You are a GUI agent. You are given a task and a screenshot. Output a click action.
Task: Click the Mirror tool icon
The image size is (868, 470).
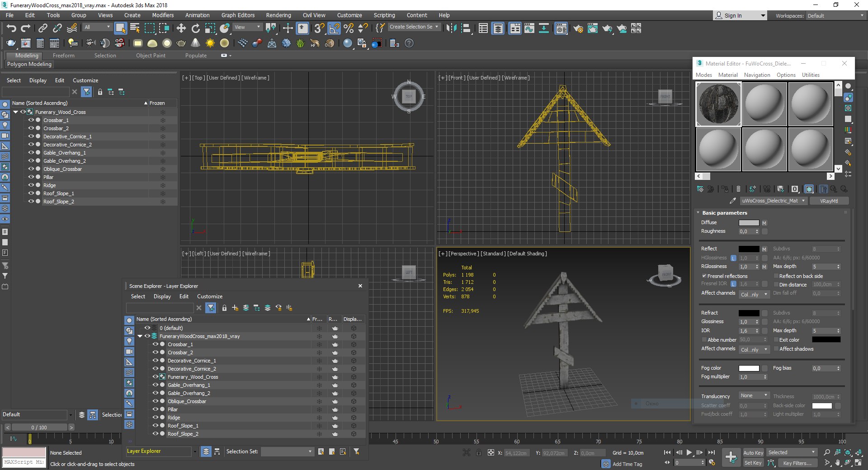(451, 28)
